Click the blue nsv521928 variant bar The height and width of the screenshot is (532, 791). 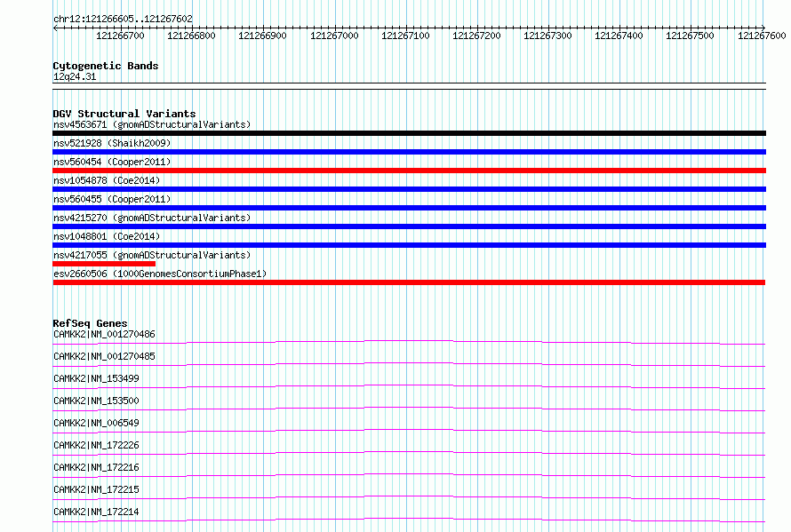pyautogui.click(x=409, y=152)
